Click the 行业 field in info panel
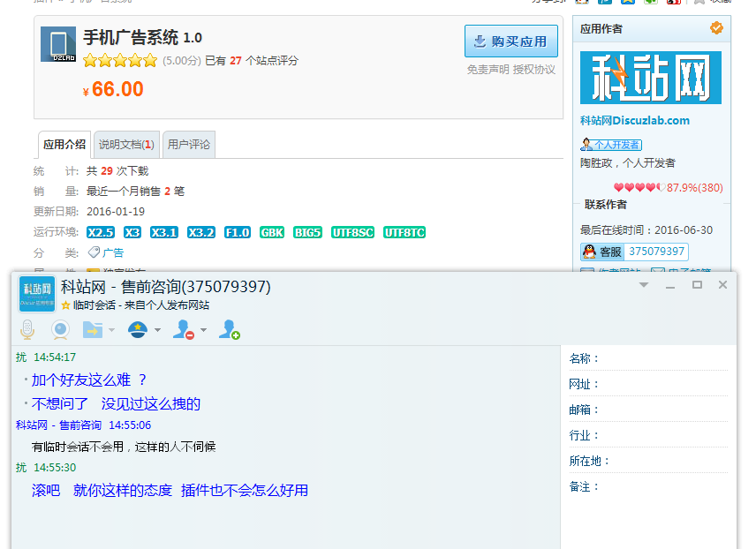Screen dimensions: 756x549 click(x=648, y=435)
